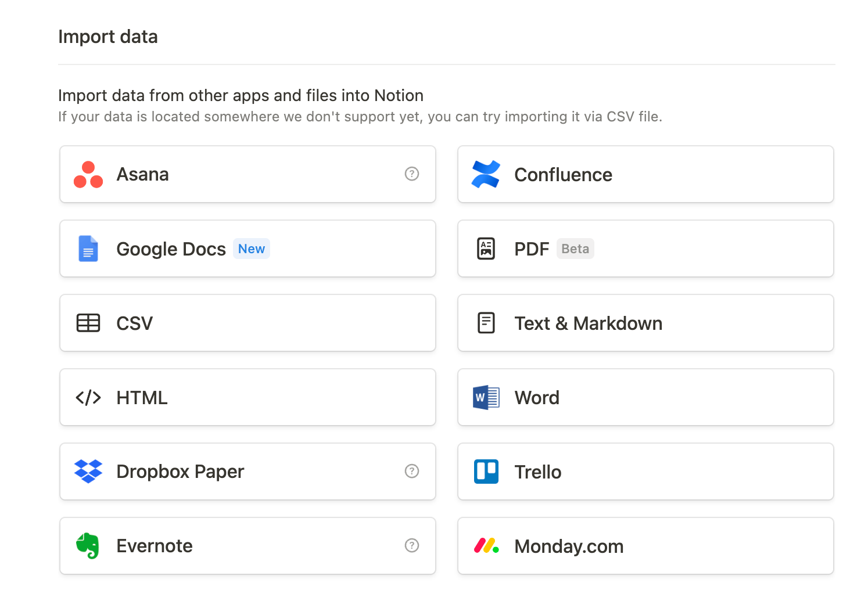Choose Confluence import option label
868x590 pixels.
tap(563, 175)
